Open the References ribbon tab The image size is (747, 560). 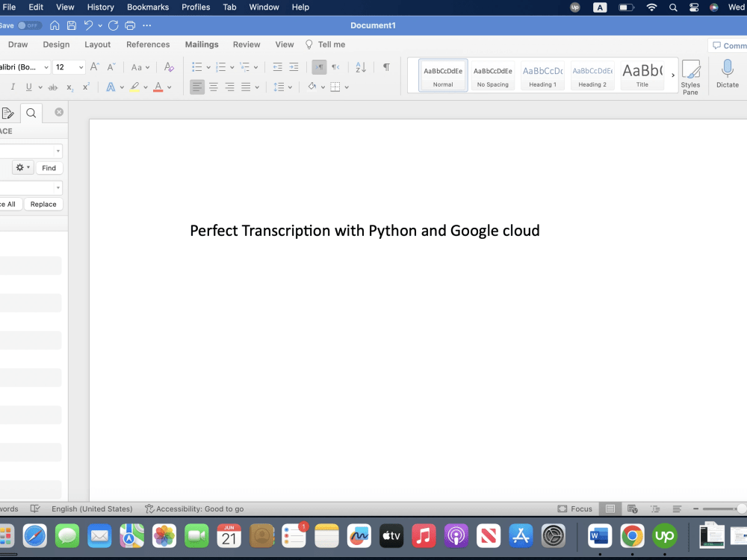[148, 45]
